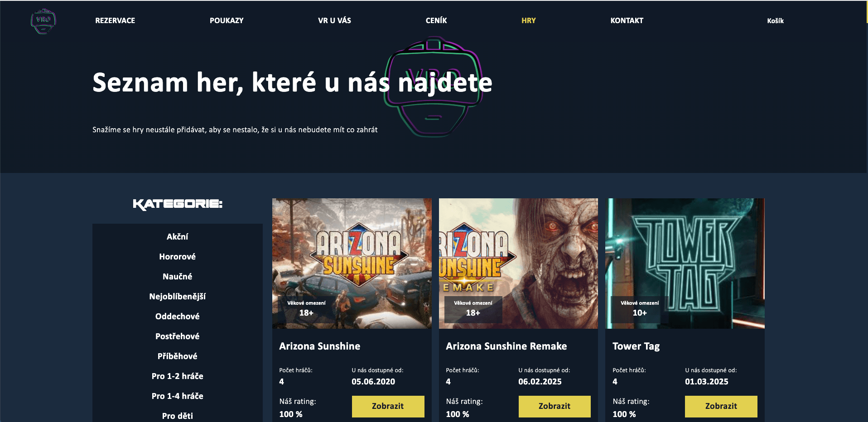Click Zobrazit button for Arizona Sunshine
Screen dimensions: 868x422
[388, 406]
